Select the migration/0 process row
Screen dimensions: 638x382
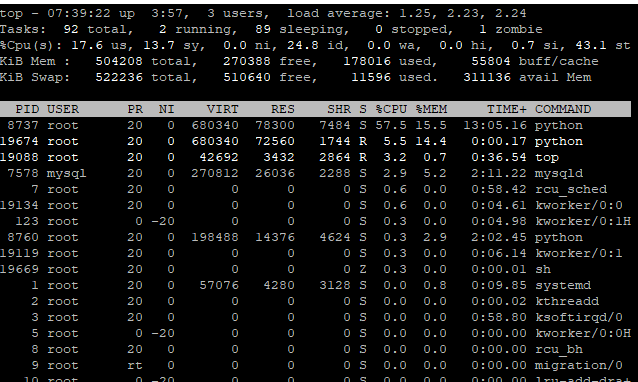click(x=315, y=365)
